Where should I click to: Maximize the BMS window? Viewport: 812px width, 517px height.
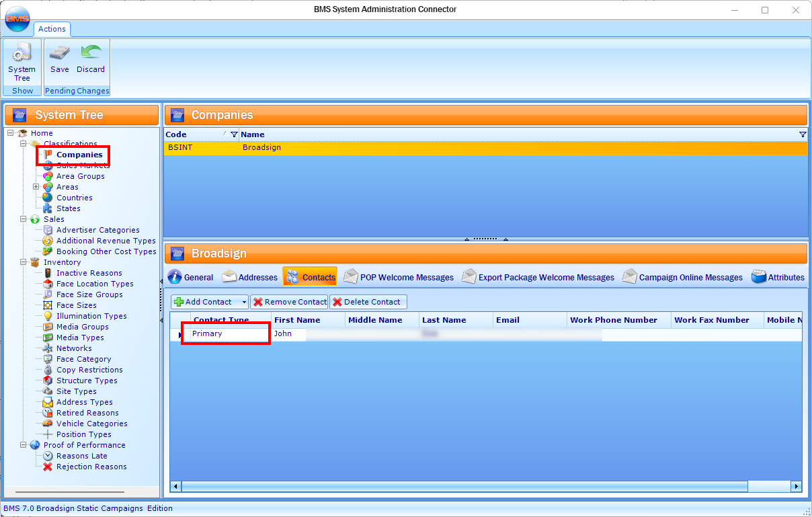(x=765, y=10)
